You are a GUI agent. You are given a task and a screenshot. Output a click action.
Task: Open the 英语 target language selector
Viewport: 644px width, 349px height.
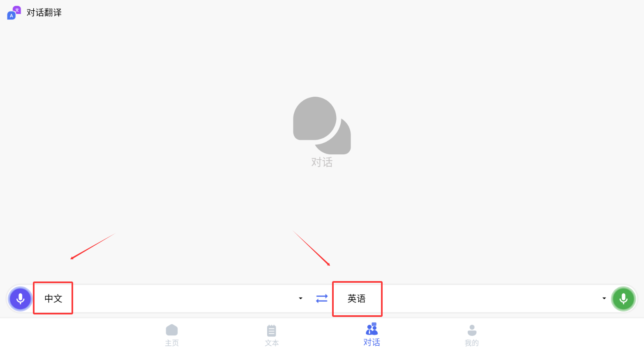pos(356,298)
